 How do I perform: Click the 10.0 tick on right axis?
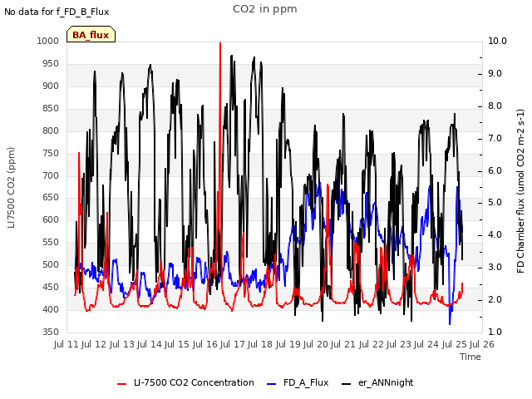tap(497, 41)
